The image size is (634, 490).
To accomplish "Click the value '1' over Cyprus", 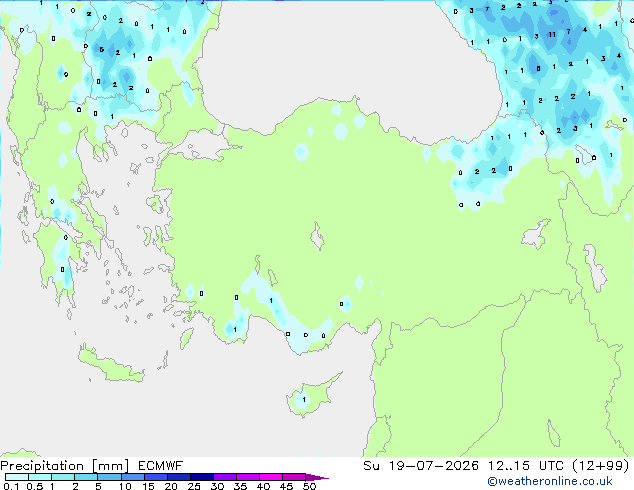I will 304,399.
